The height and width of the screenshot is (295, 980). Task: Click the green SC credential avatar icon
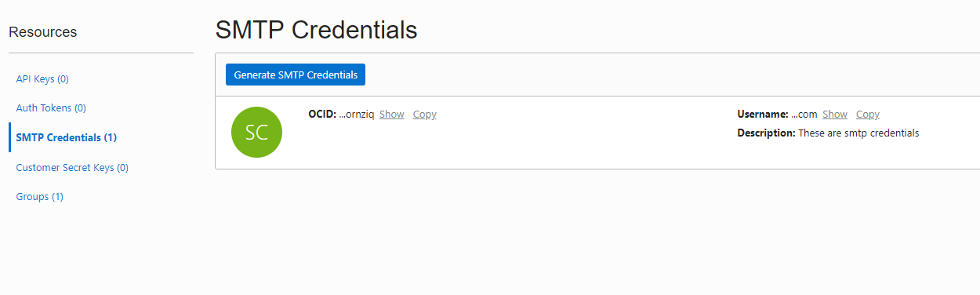coord(256,132)
